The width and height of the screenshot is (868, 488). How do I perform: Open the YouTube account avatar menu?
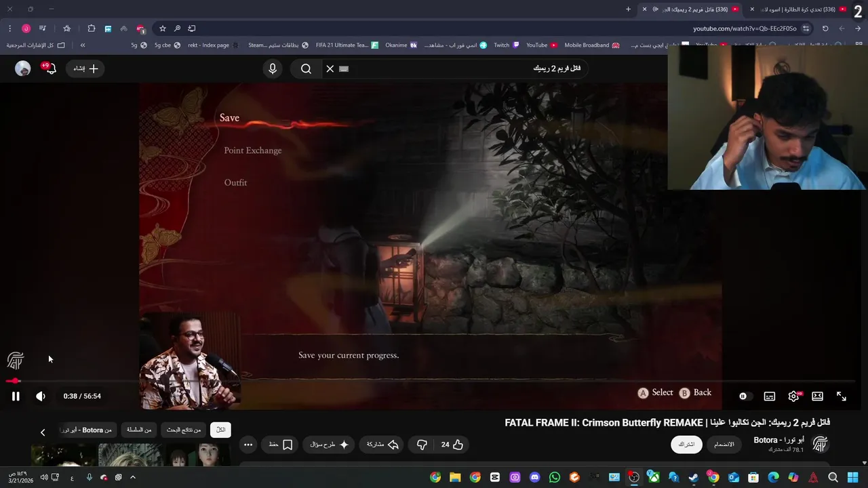[23, 68]
